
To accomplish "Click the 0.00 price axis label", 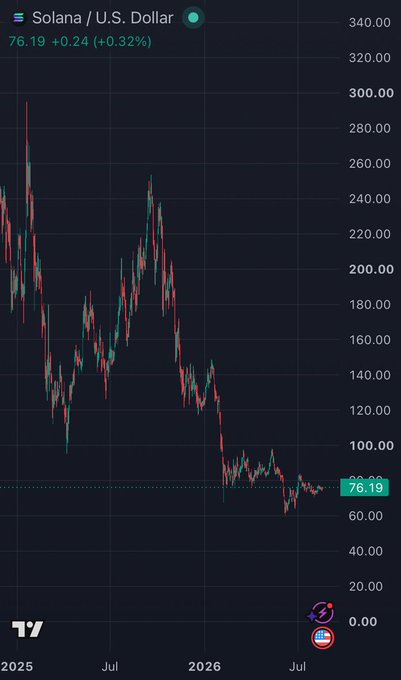I will 362,622.
